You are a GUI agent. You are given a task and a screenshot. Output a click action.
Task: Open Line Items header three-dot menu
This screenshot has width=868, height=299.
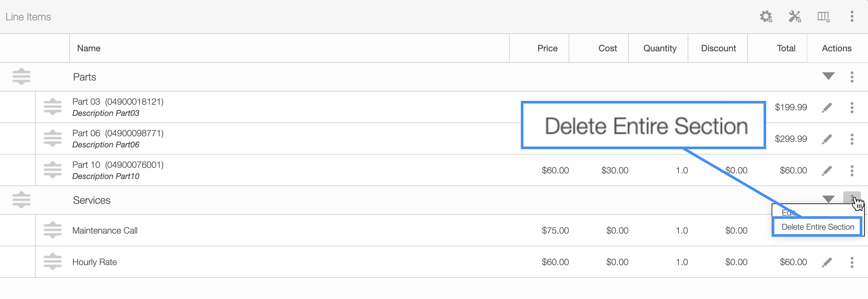point(852,17)
